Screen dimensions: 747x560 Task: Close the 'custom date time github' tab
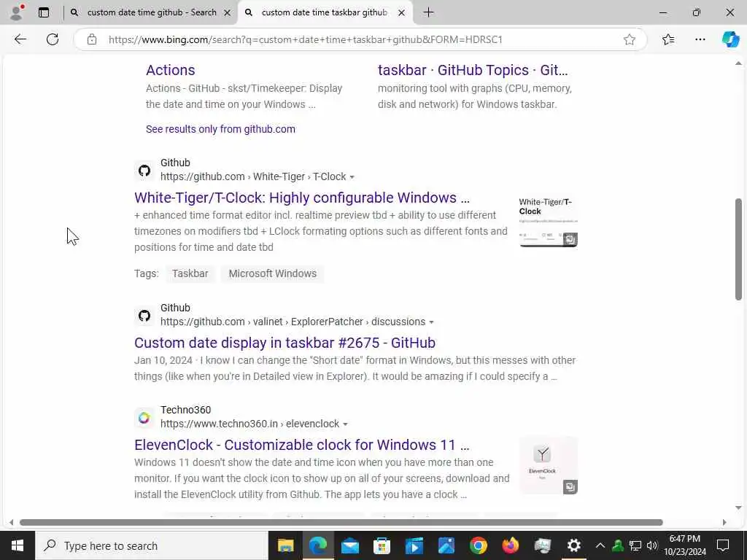[228, 13]
